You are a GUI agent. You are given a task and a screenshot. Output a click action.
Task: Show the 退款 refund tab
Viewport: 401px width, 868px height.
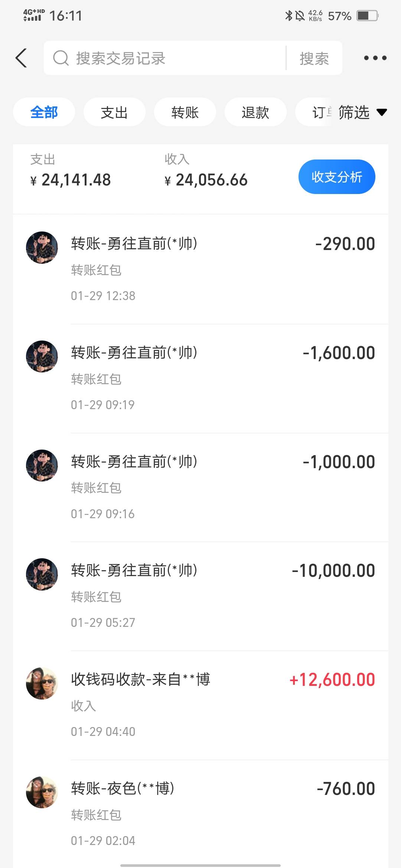(255, 112)
